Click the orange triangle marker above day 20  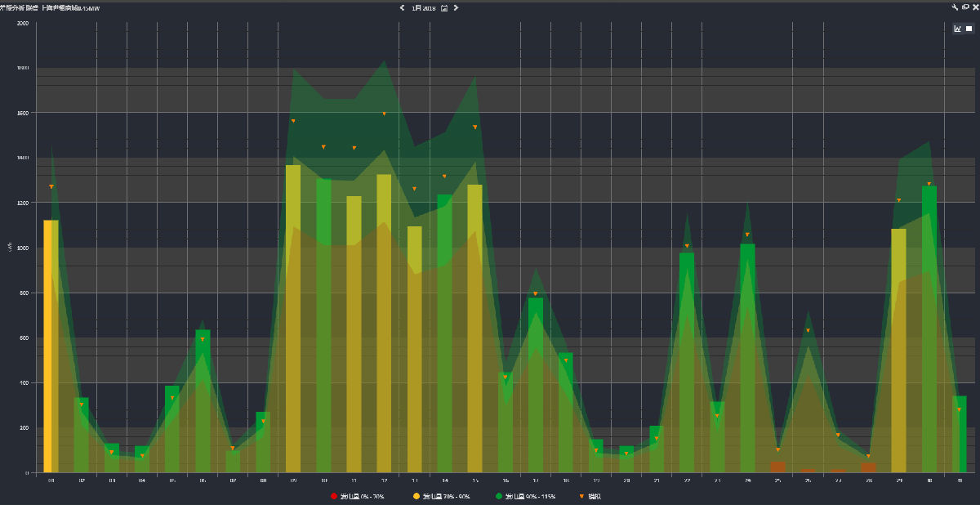tap(626, 454)
